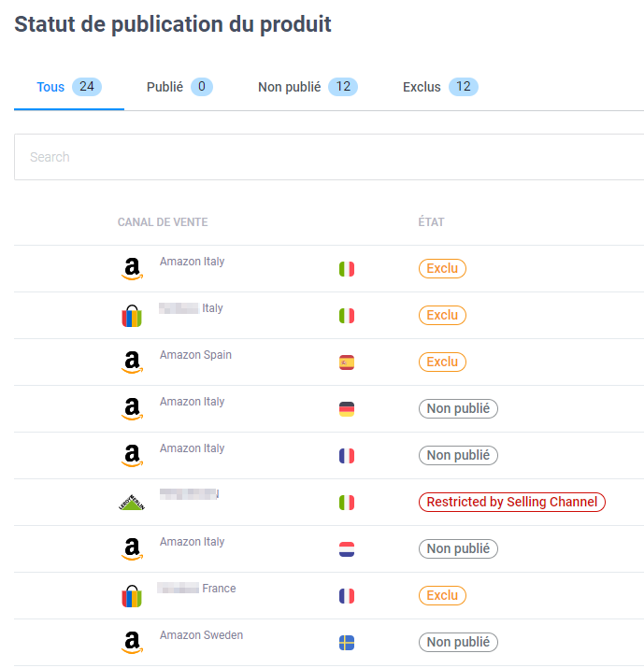Click the German flag icon
The height and width of the screenshot is (668, 644).
(347, 409)
